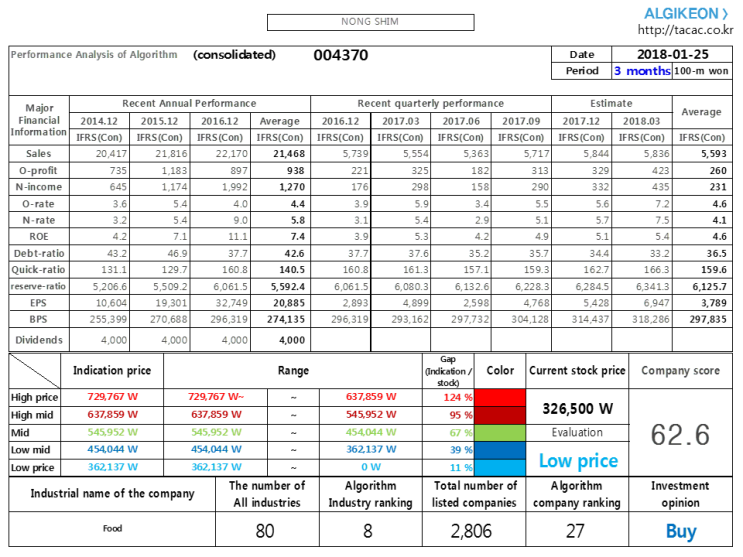Click the Dividends row label
743x557 pixels.
[x=39, y=340]
